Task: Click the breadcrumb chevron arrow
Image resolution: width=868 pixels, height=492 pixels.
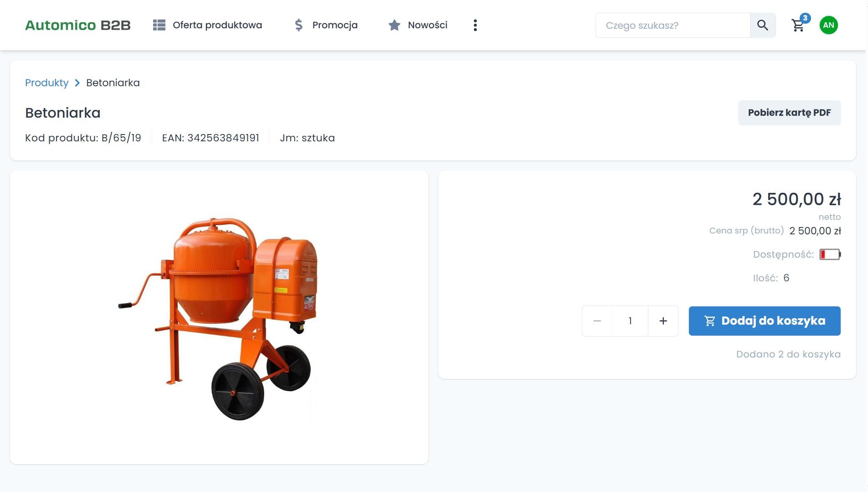Action: (77, 83)
